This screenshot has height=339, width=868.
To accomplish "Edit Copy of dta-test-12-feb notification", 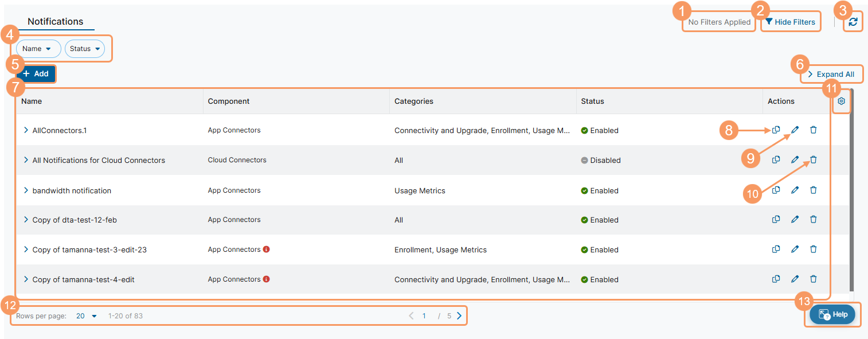I will tap(795, 220).
